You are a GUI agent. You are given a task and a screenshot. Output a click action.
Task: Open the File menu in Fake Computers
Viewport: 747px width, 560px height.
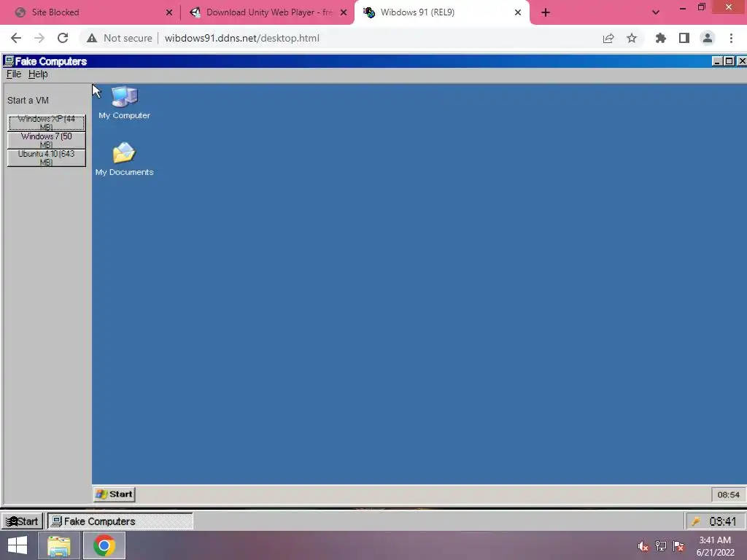pos(14,74)
